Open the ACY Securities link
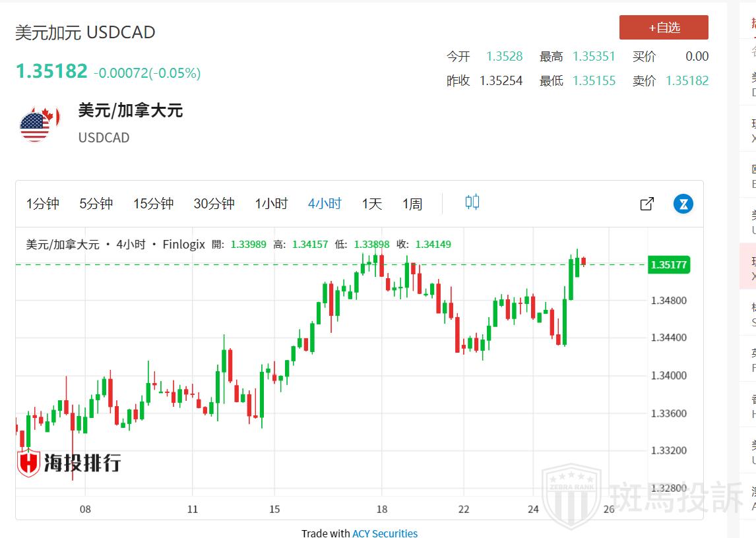 click(x=385, y=533)
